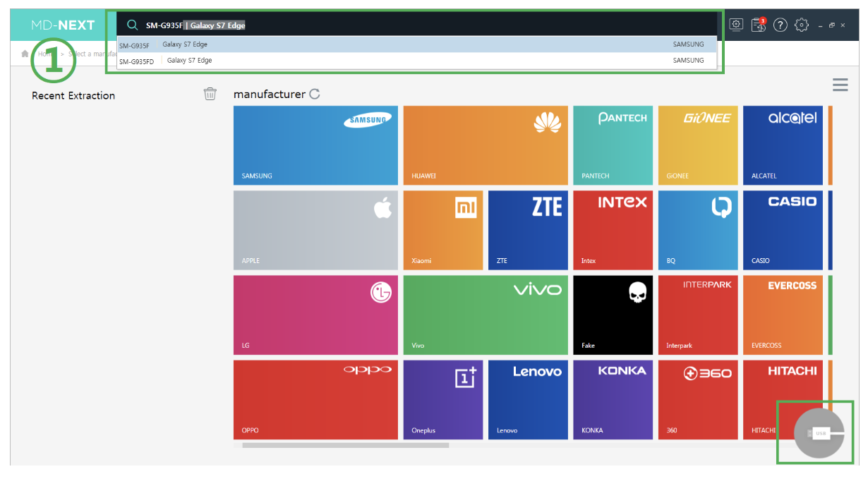The height and width of the screenshot is (481, 868).
Task: Click the screen capture icon in the title bar
Action: (736, 25)
